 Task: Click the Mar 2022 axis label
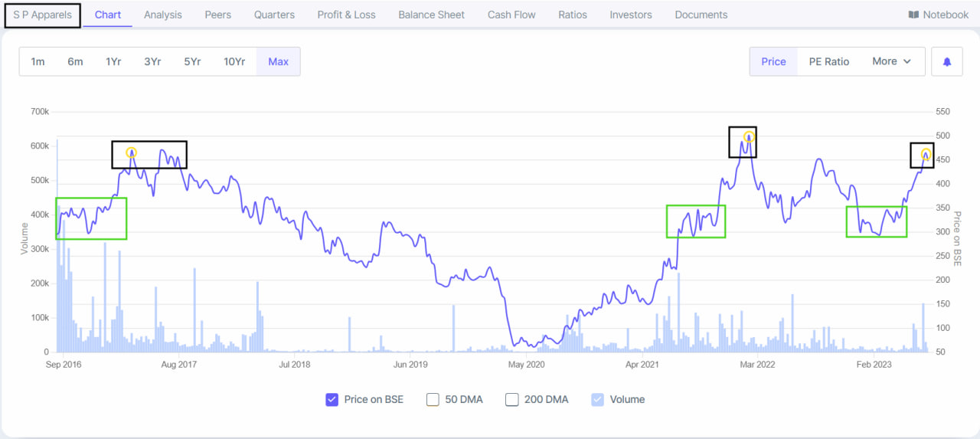pyautogui.click(x=757, y=365)
